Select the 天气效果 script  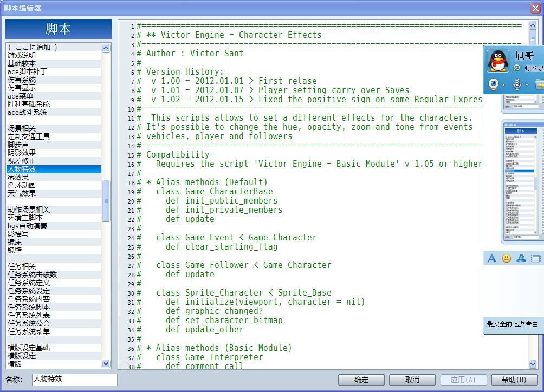pyautogui.click(x=54, y=193)
